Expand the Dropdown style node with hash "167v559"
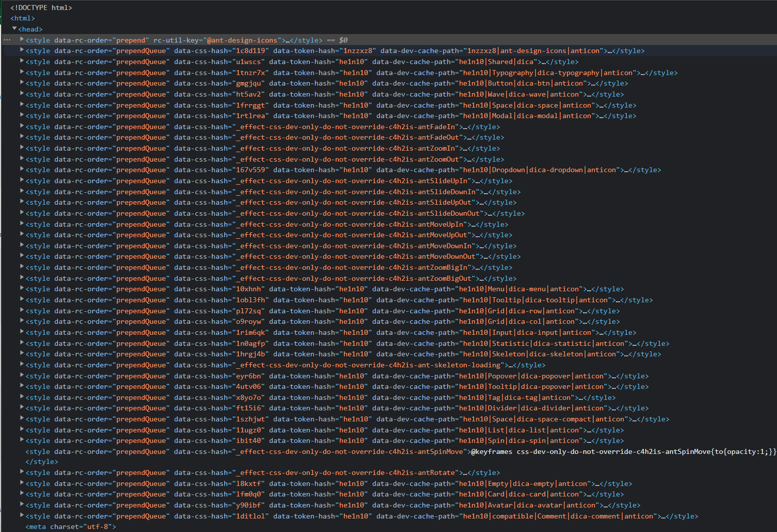 tap(22, 170)
